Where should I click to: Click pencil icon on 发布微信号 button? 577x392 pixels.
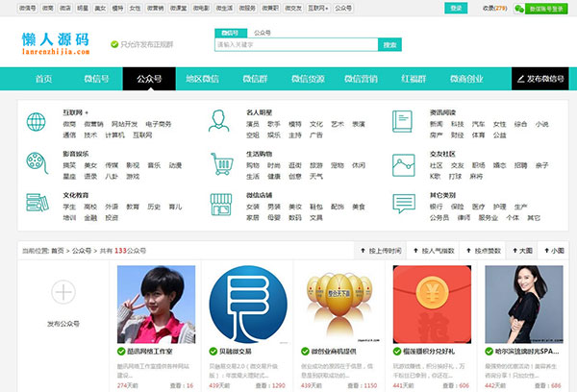click(520, 79)
